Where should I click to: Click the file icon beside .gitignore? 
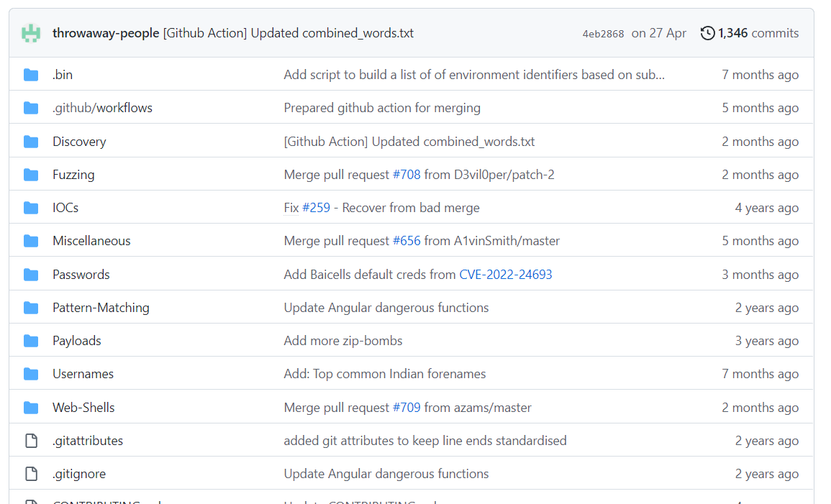coord(31,473)
